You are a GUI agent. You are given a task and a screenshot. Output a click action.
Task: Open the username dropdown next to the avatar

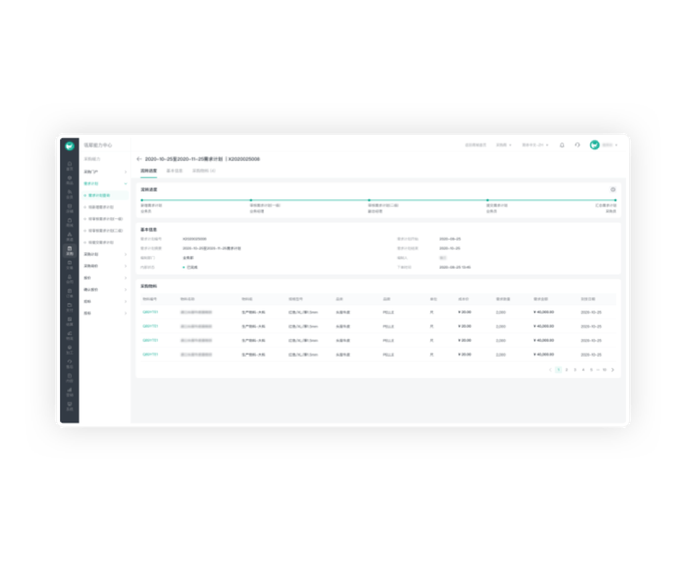pyautogui.click(x=609, y=145)
